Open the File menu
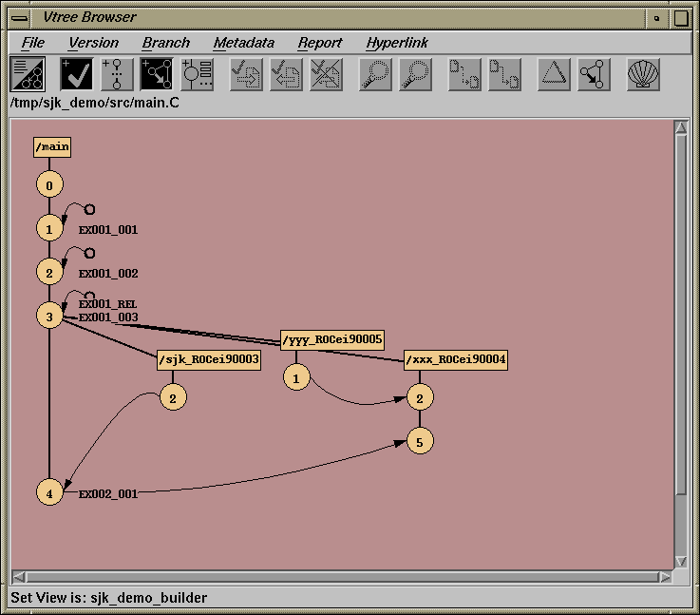 coord(32,43)
